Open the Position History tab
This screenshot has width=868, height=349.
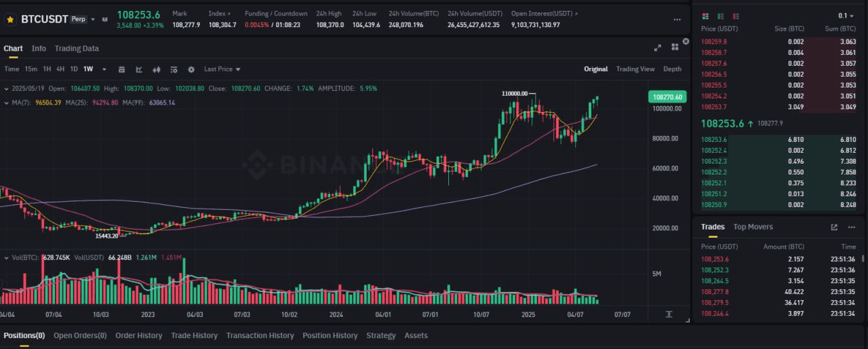click(330, 335)
